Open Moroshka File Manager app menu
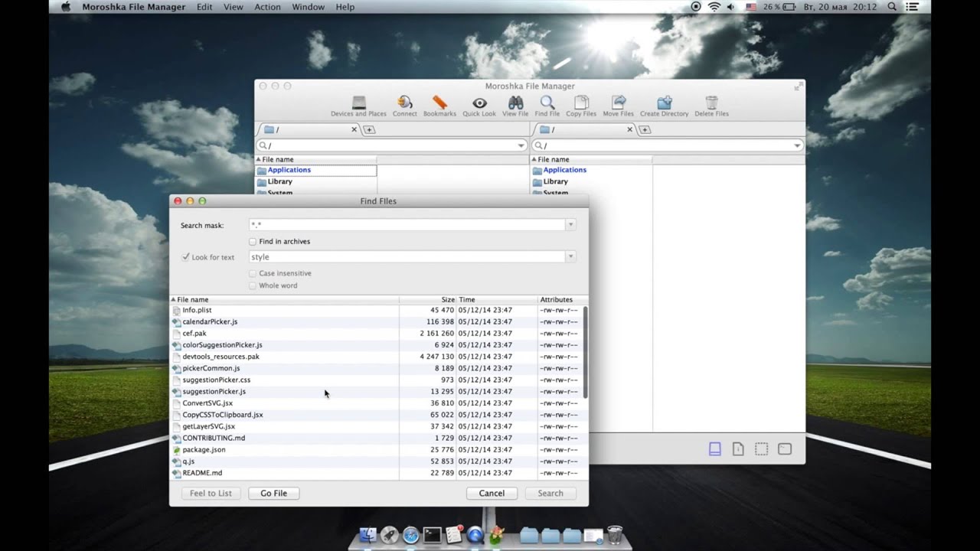This screenshot has width=980, height=551. [x=133, y=7]
